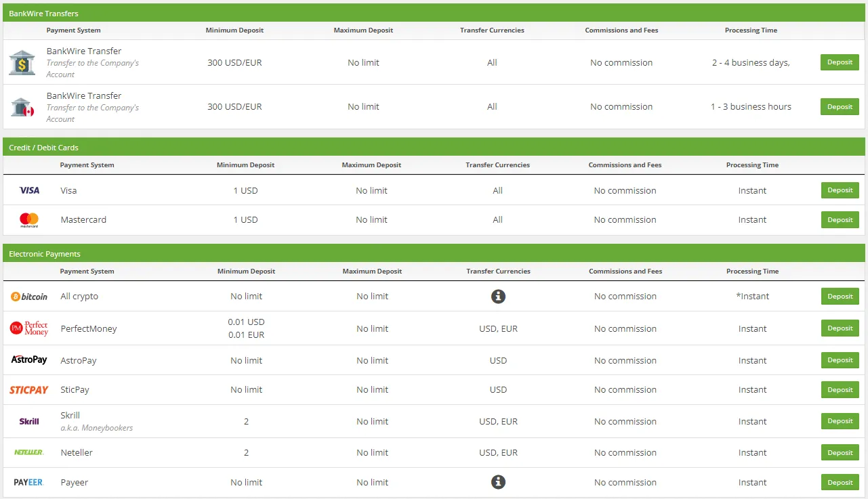This screenshot has height=499, width=868.
Task: Click the SticPay logo
Action: [x=29, y=390]
